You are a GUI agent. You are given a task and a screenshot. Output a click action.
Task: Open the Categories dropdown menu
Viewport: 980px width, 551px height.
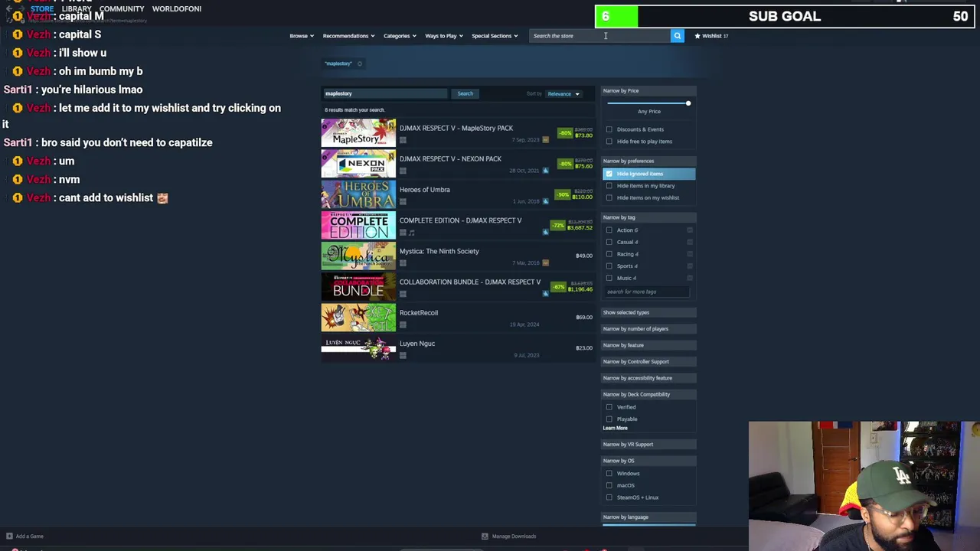[400, 36]
